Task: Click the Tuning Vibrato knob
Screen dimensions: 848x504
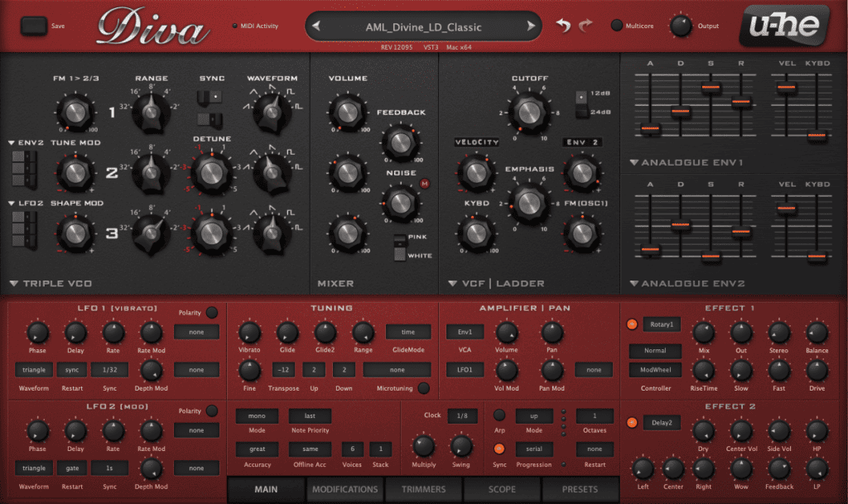Action: tap(249, 333)
